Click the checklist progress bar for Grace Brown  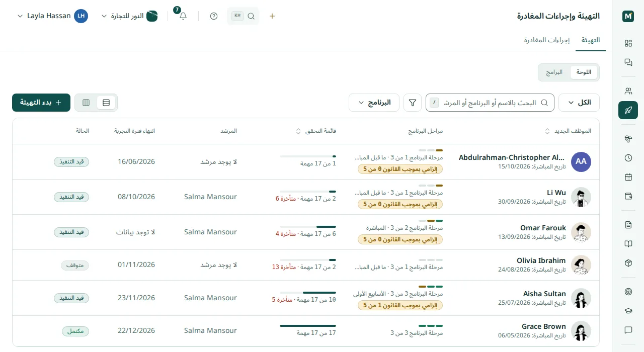pyautogui.click(x=308, y=326)
